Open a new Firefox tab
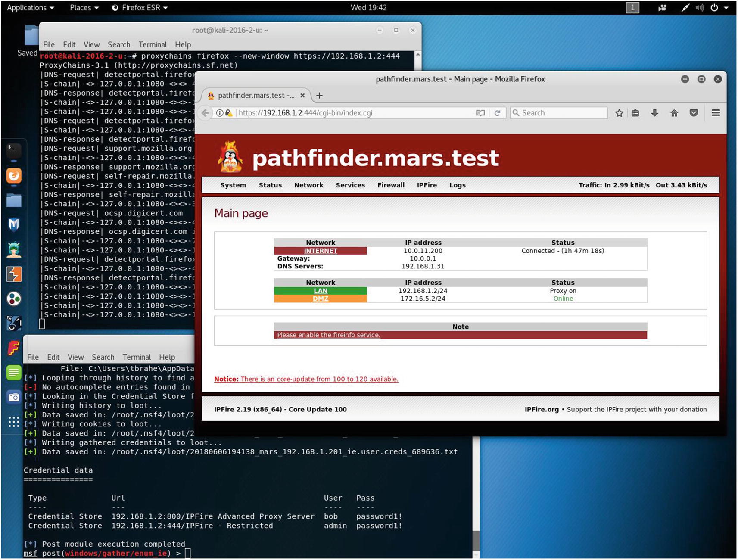 (319, 96)
